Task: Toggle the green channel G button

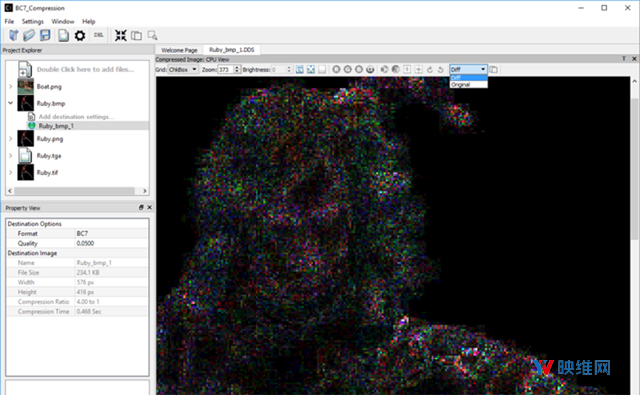Action: (347, 69)
